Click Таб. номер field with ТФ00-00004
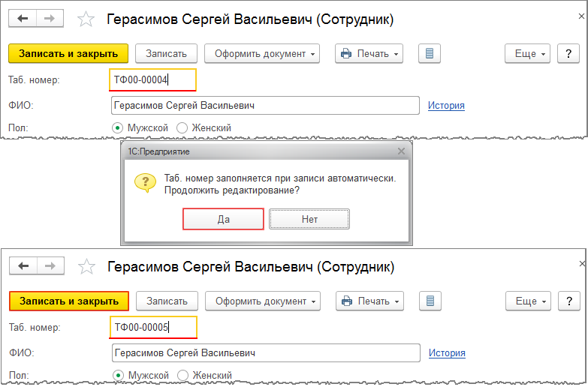This screenshot has width=588, height=387. pyautogui.click(x=152, y=79)
